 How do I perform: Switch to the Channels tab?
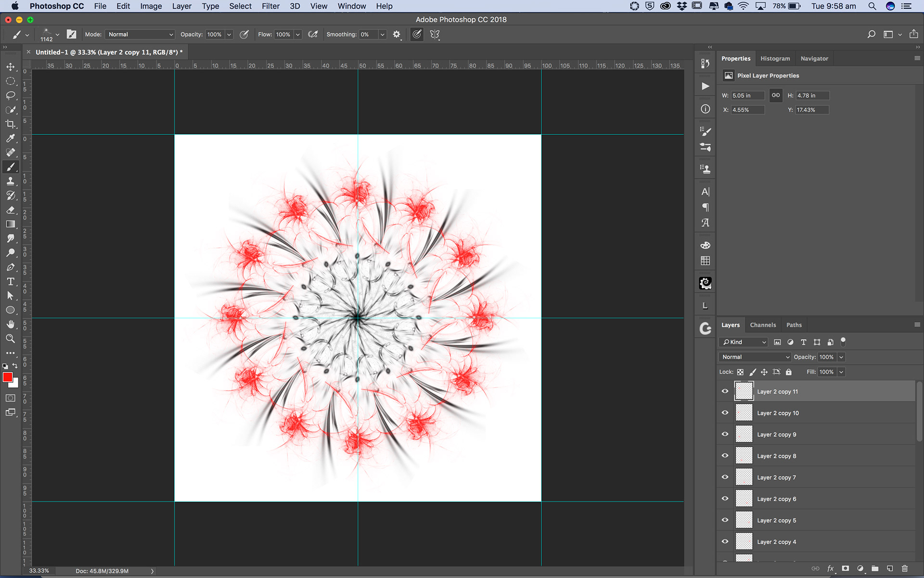[x=763, y=325]
